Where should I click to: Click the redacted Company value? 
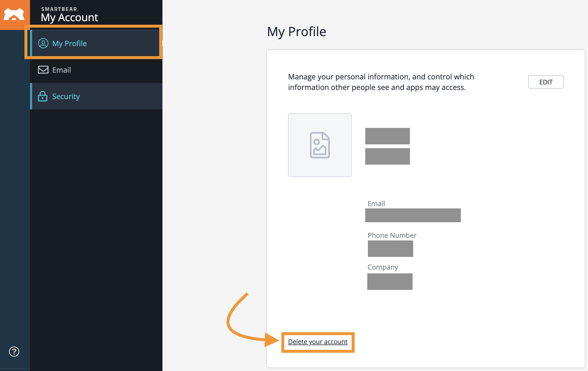point(390,281)
